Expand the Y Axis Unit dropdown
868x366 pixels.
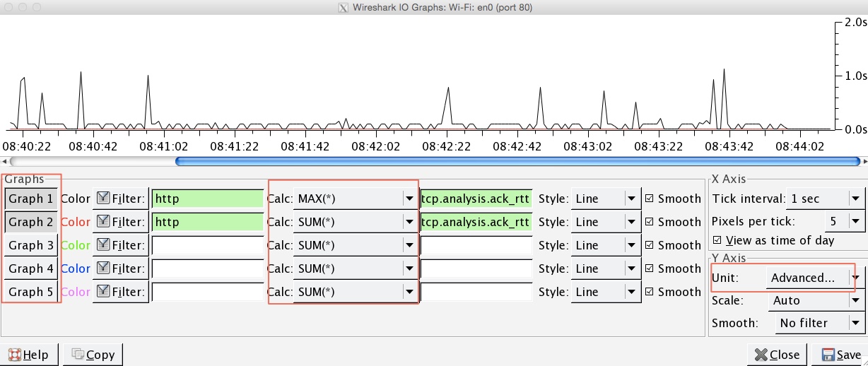814,278
